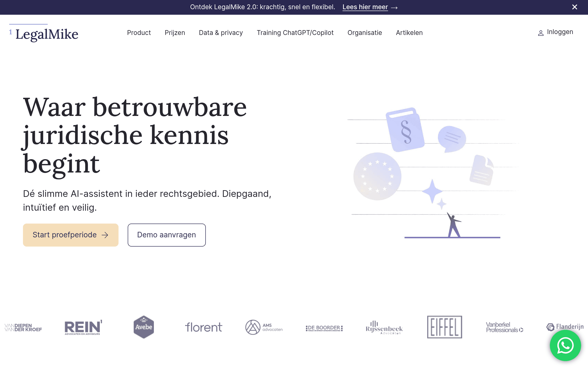Screen dimensions: 588x368
Task: Click the 'Start proefperiode' button
Action: [71, 235]
